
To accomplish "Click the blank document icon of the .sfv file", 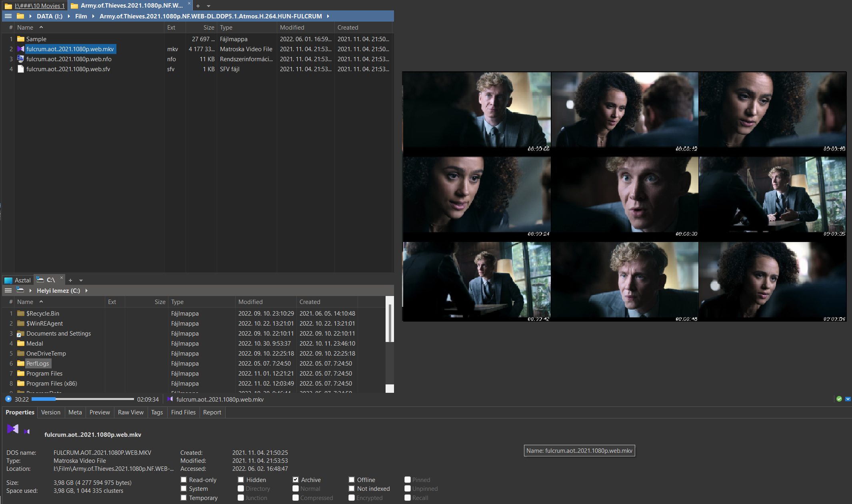I will point(21,69).
